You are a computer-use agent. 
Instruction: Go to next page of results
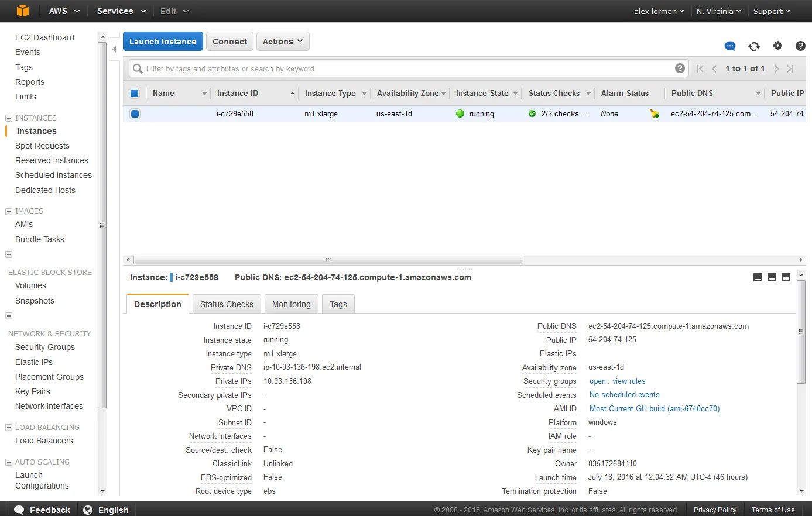[777, 68]
